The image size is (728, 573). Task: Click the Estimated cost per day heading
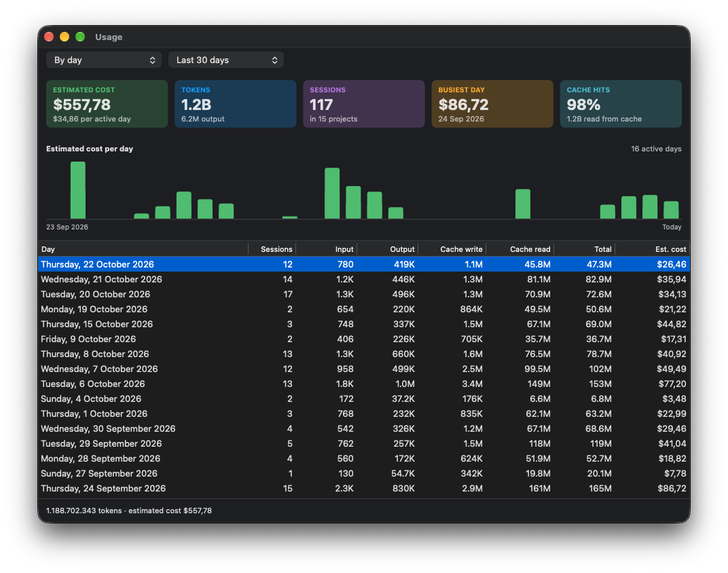[90, 149]
